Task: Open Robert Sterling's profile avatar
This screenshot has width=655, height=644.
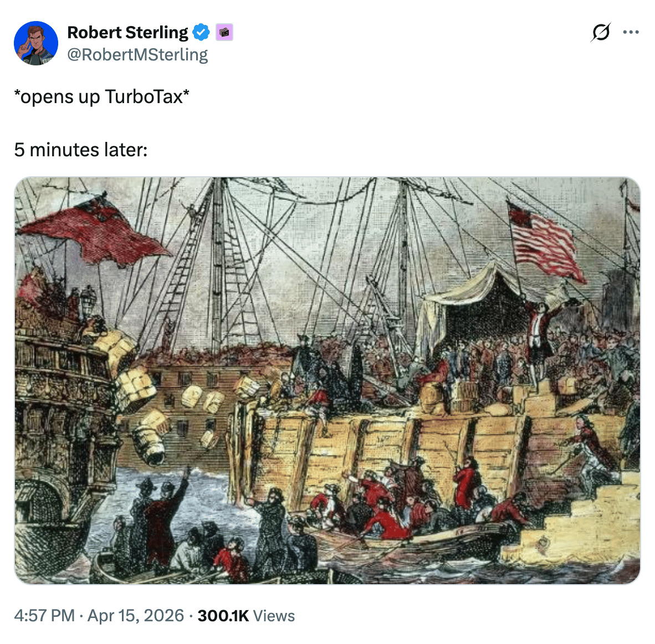Action: [x=36, y=43]
